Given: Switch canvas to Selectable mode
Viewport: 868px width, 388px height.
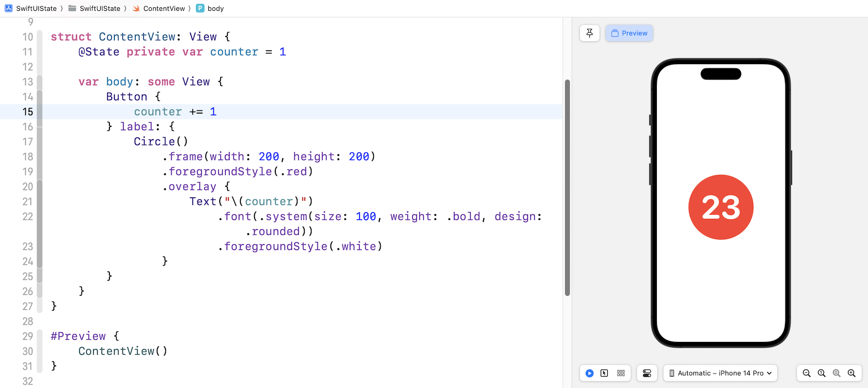Looking at the screenshot, I should tap(604, 373).
